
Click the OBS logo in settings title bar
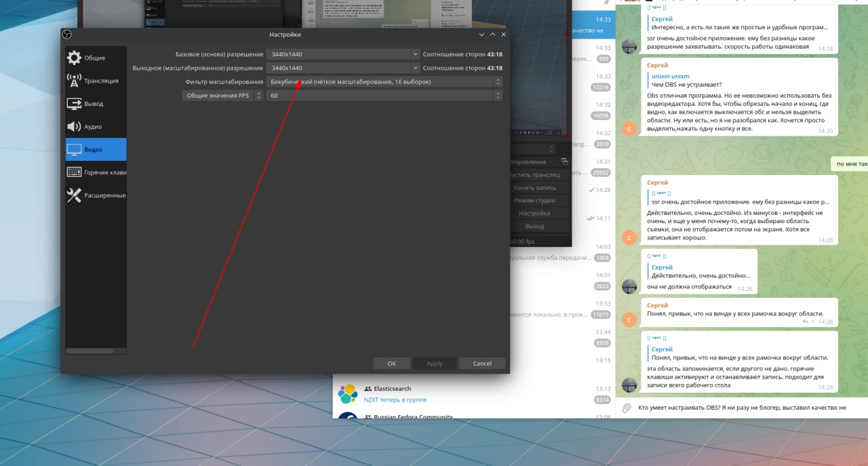[67, 35]
